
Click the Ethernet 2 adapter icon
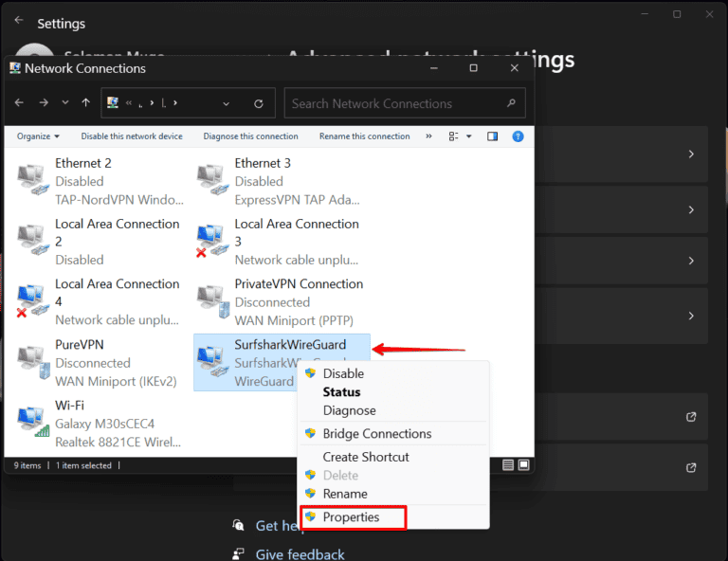[31, 180]
